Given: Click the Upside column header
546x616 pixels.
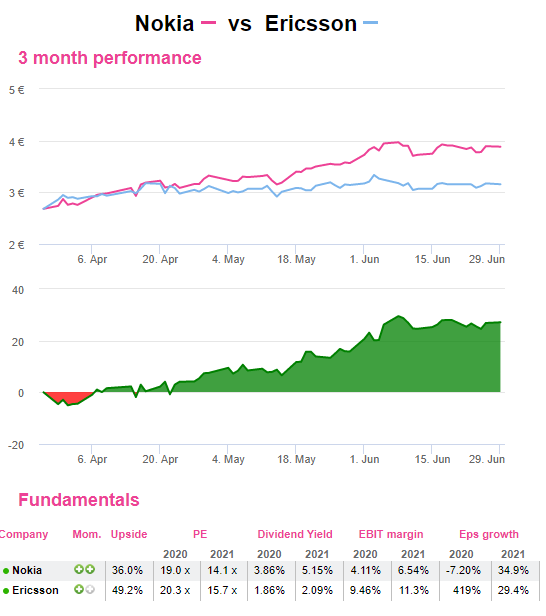Looking at the screenshot, I should 129,534.
